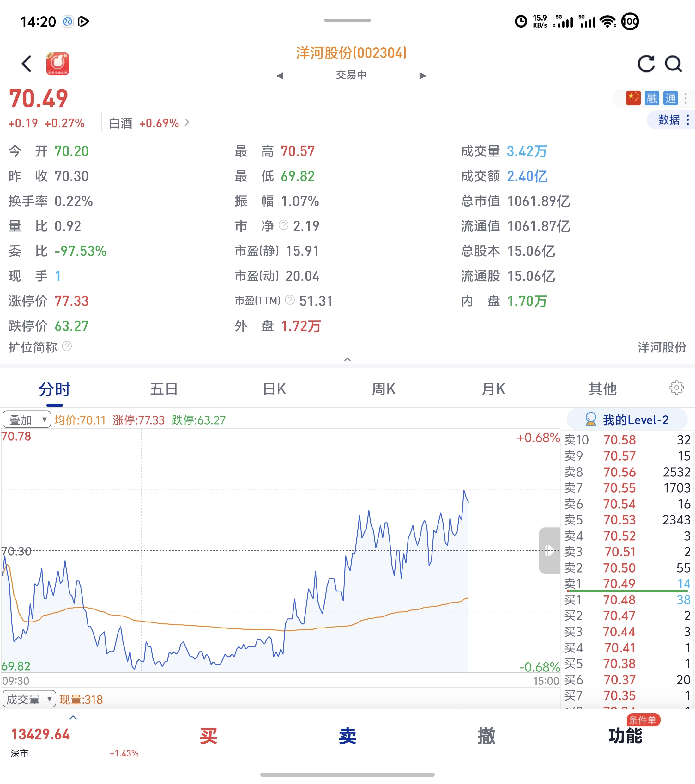This screenshot has width=695, height=784.
Task: Open the search magnifier icon
Action: pos(673,64)
